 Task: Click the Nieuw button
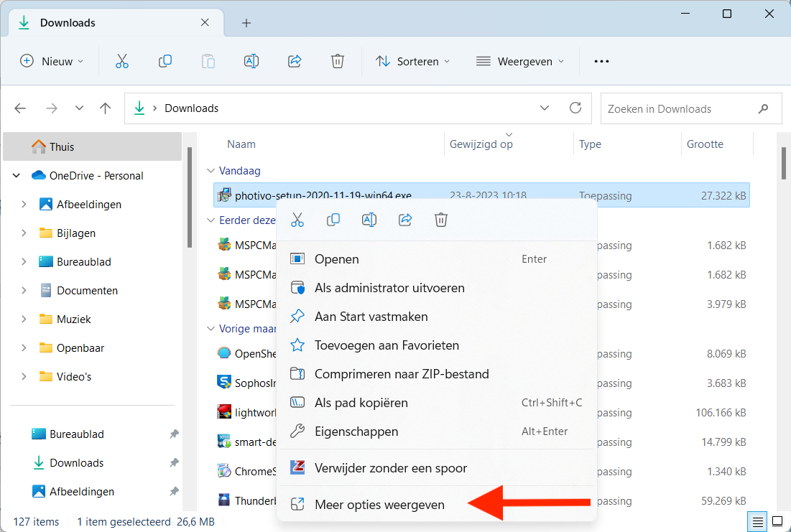[52, 62]
